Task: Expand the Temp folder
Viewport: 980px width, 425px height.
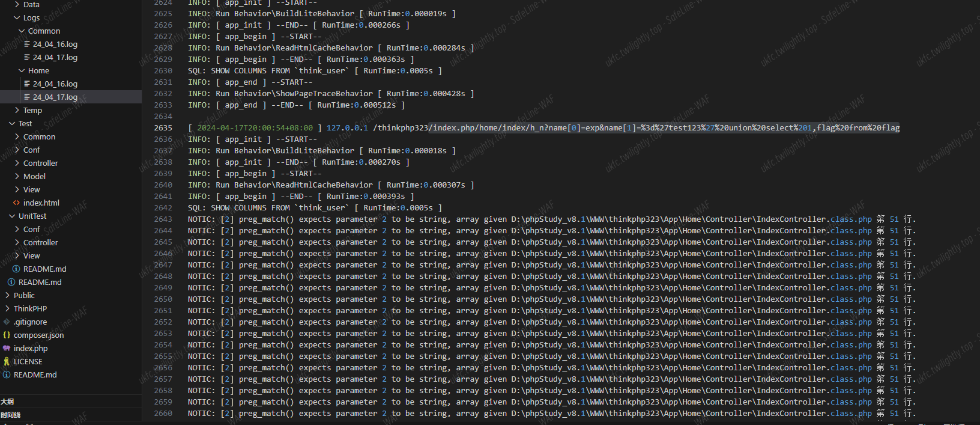Action: pos(17,111)
